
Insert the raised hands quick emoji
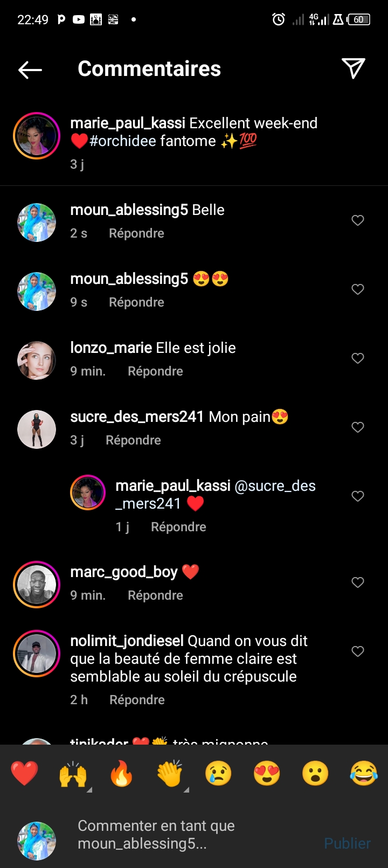coord(73,774)
